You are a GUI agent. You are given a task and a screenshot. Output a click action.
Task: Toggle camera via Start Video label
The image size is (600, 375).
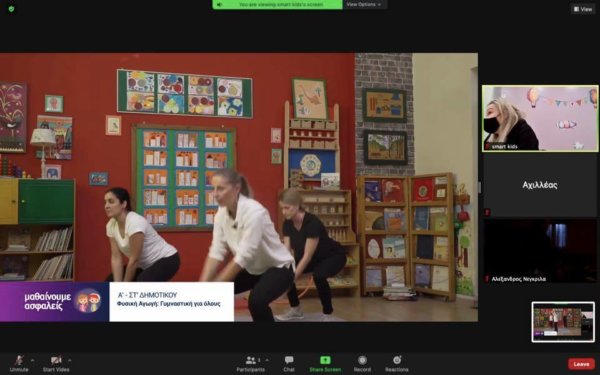click(x=56, y=370)
